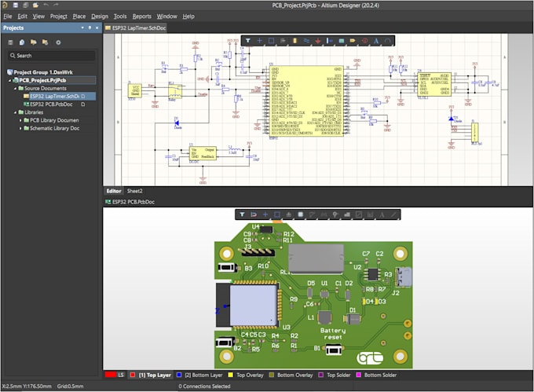Click the PCB place line icon
This screenshot has width=534, height=392.
pyautogui.click(x=393, y=214)
